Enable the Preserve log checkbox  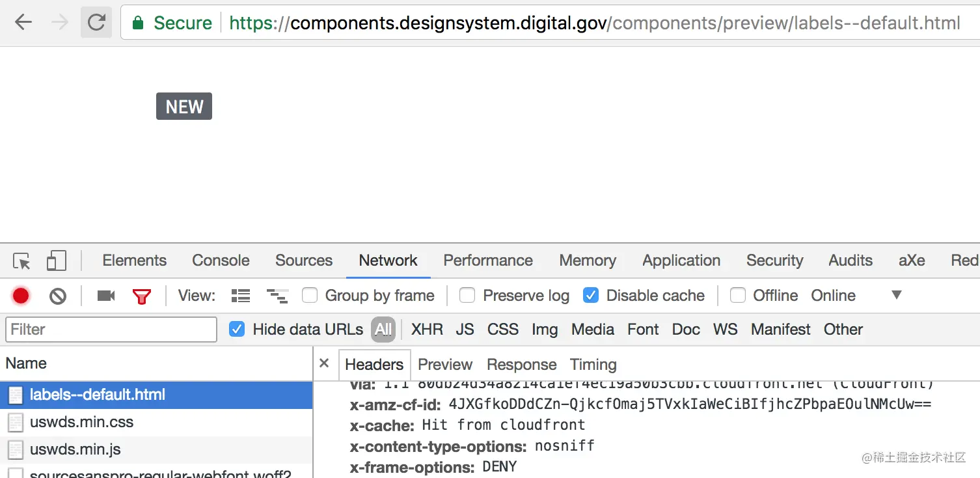467,296
